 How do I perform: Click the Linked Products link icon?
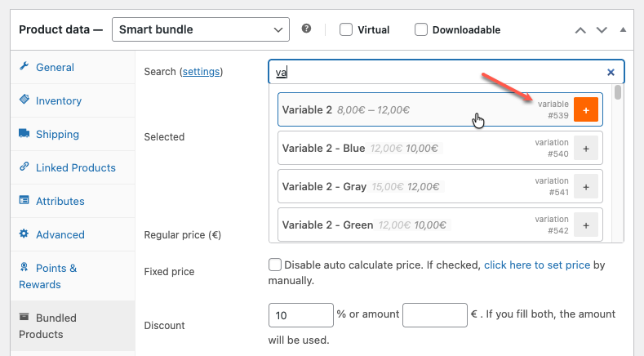(24, 167)
